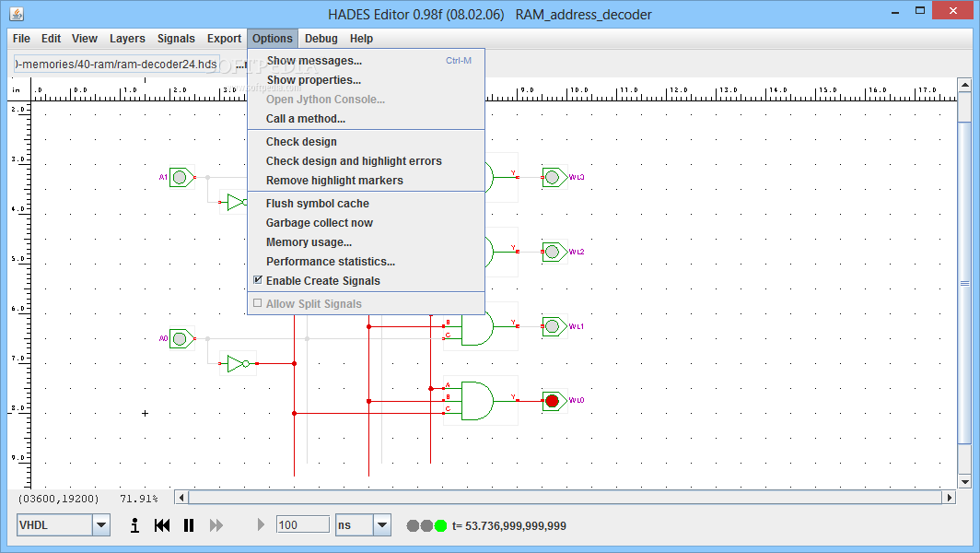
Task: Toggle Enable Create Signals checkbox
Action: click(258, 280)
